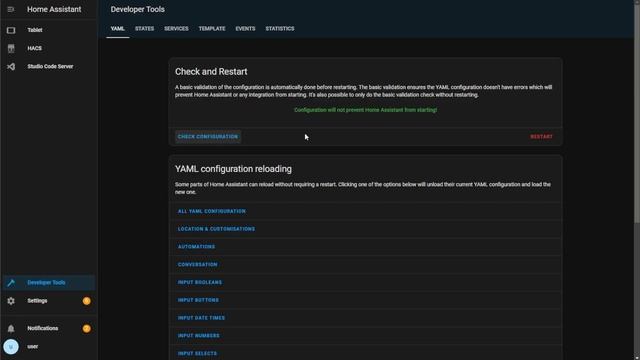Click the green configuration valid message
This screenshot has height=360, width=640.
pyautogui.click(x=365, y=110)
